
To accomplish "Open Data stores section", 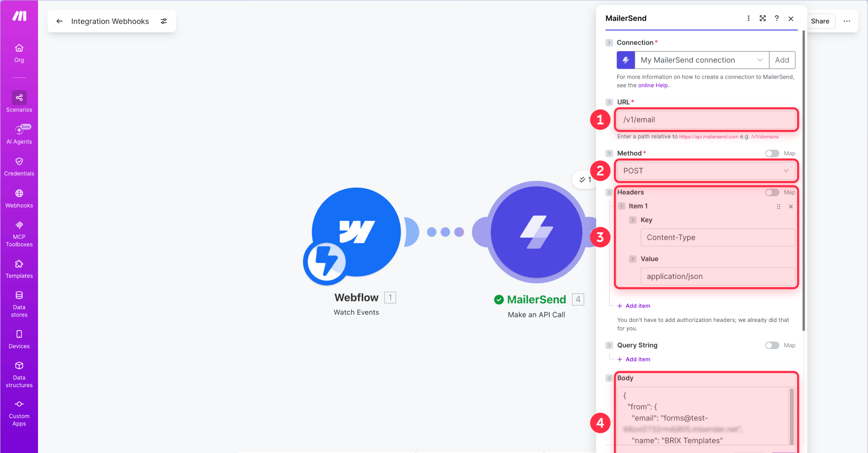I will (19, 304).
